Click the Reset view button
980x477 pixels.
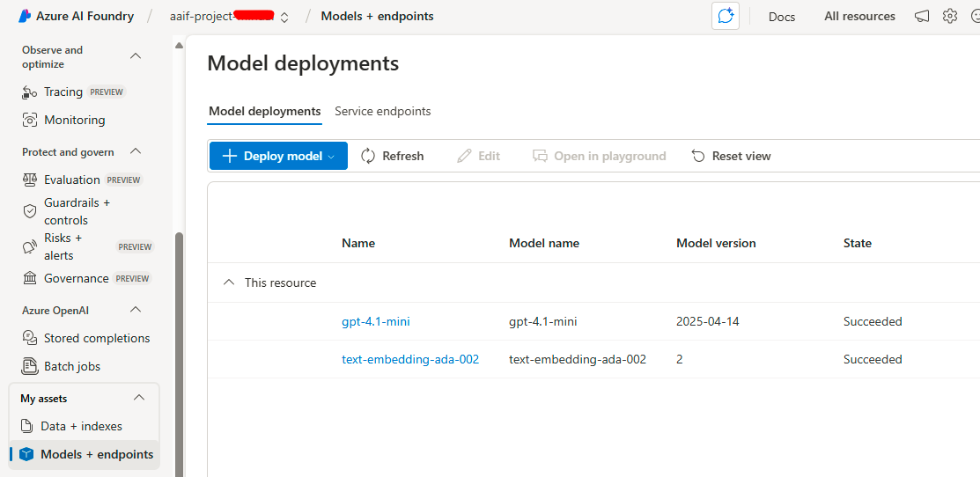click(731, 156)
